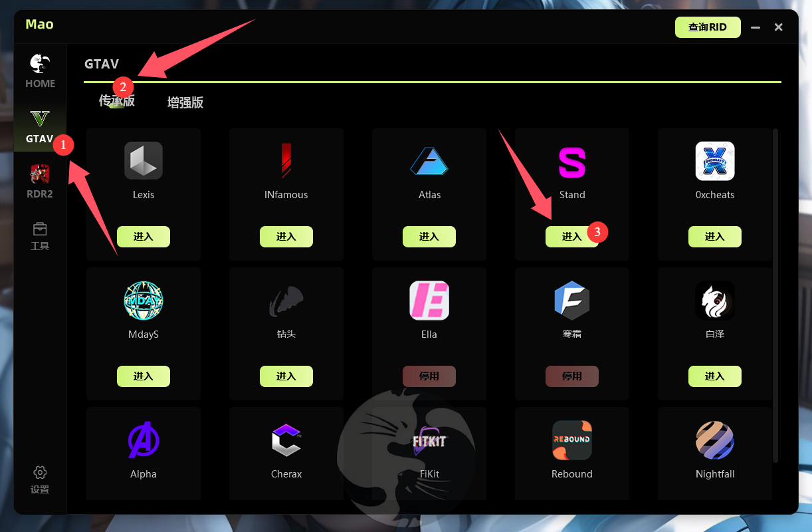
Task: Click the Ella pink E icon
Action: click(429, 300)
